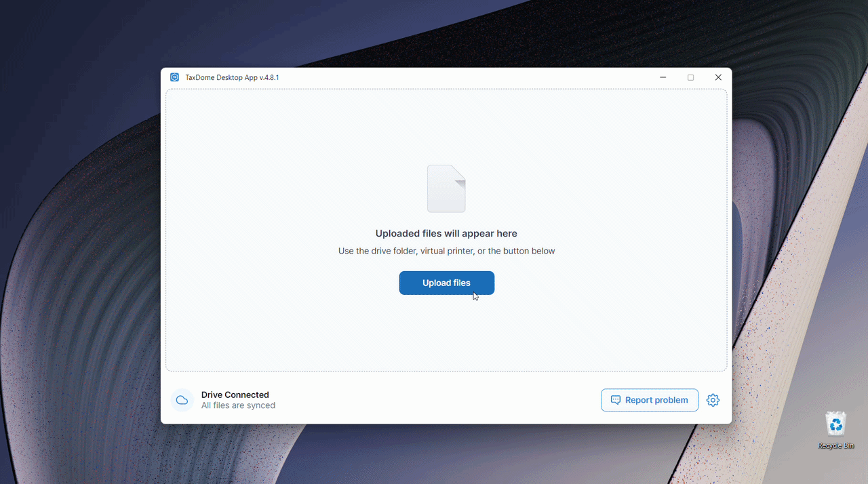Click the All files are synced message
Viewport: 868px width, 484px height.
coord(238,405)
